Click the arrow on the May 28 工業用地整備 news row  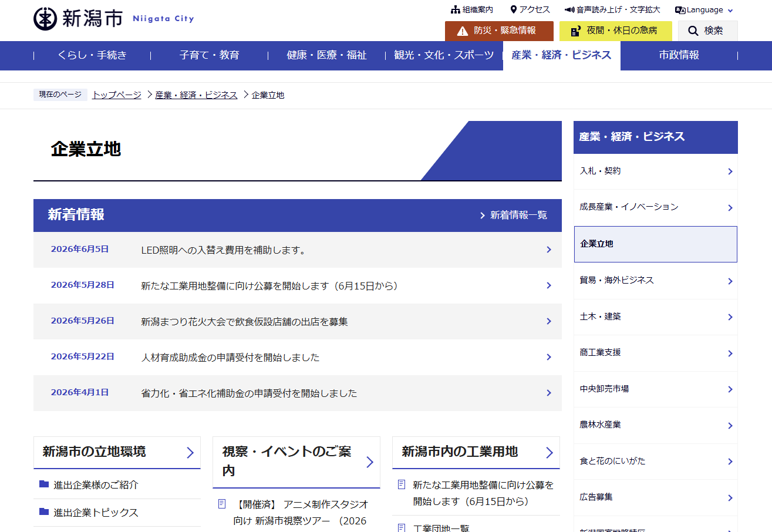click(549, 285)
